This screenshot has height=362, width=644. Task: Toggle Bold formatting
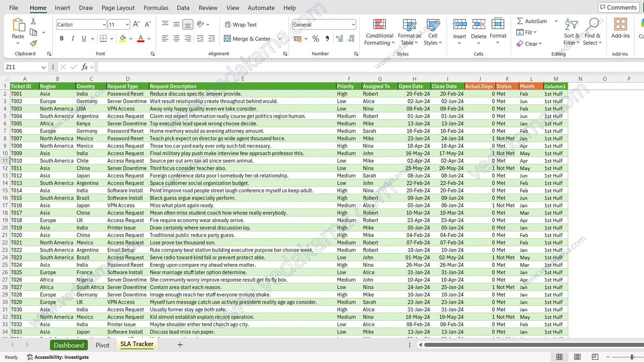(62, 39)
